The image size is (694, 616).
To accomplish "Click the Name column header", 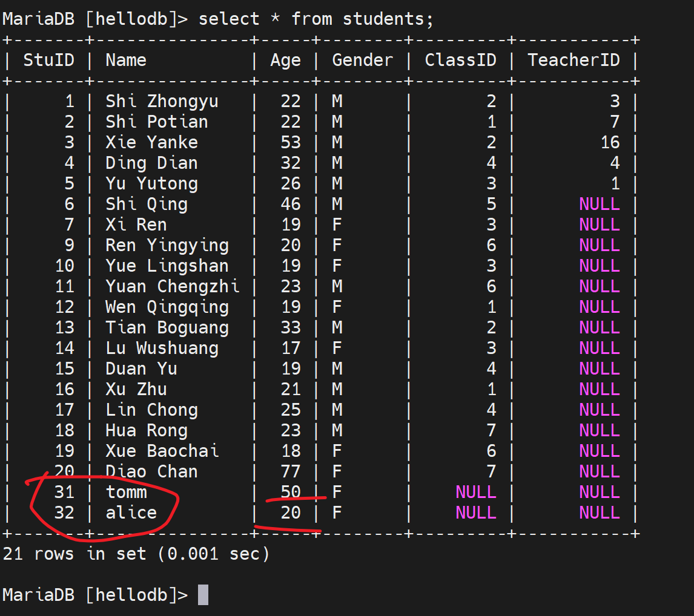I will pos(126,60).
